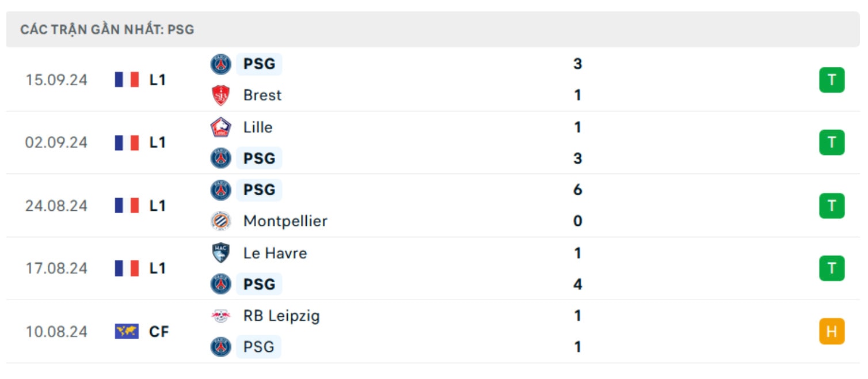Click the PSG score of 6 against Montpellier
This screenshot has width=868, height=379.
pyautogui.click(x=578, y=189)
